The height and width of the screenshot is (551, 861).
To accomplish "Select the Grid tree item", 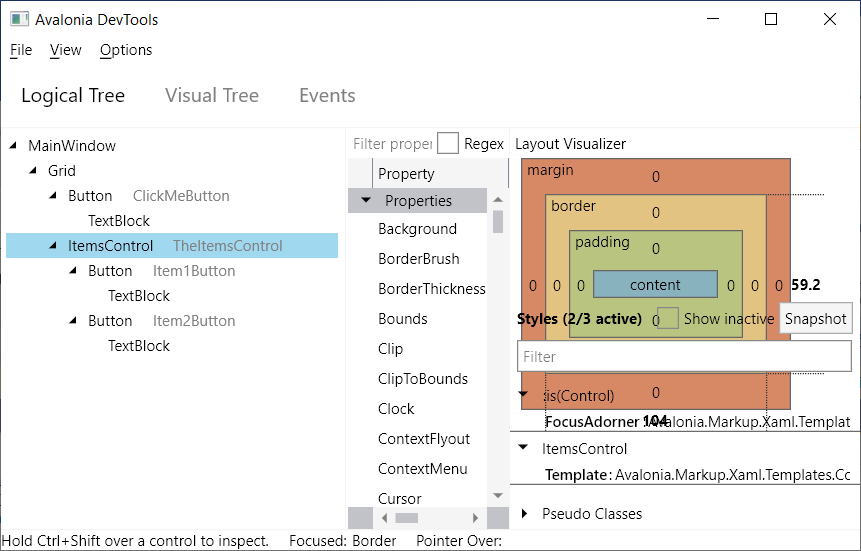I will pos(62,171).
